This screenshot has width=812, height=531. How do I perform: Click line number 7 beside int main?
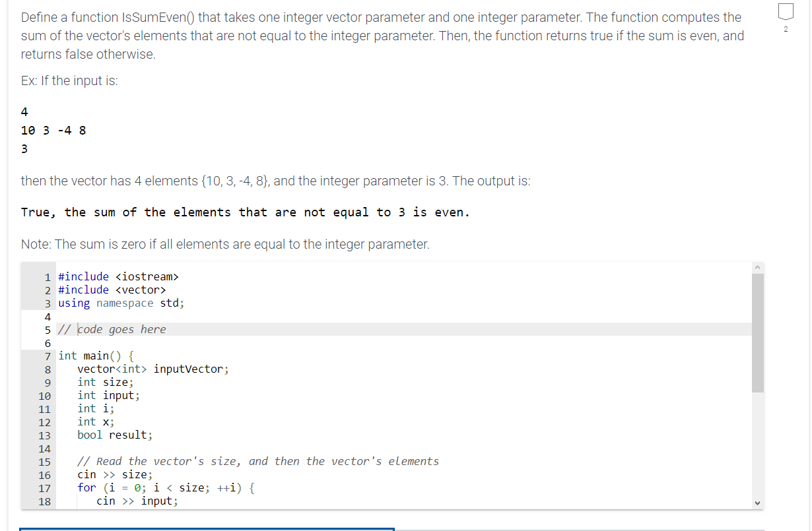47,356
